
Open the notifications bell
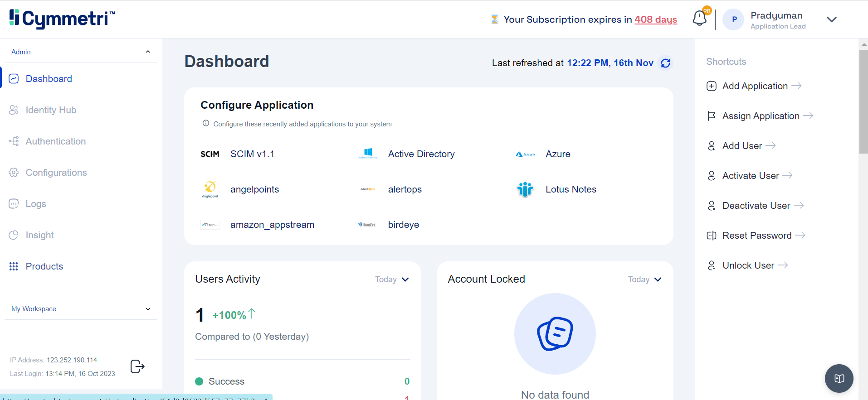699,19
